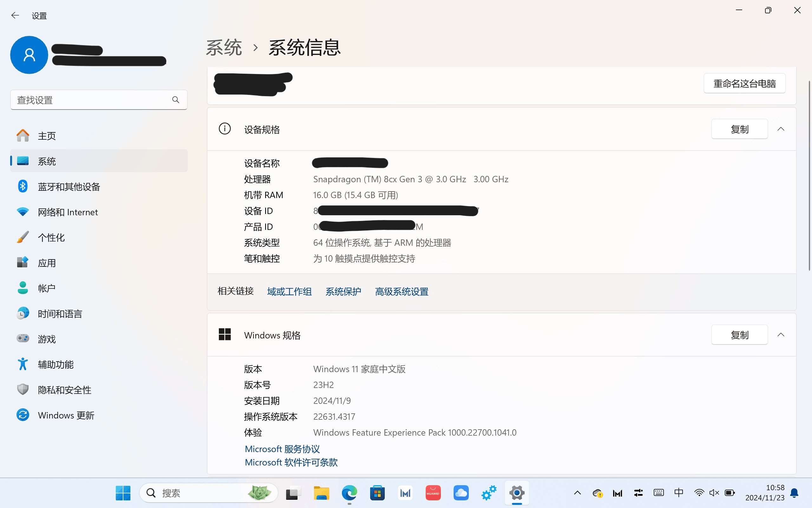Focus the 查找设置 search field

(x=99, y=100)
